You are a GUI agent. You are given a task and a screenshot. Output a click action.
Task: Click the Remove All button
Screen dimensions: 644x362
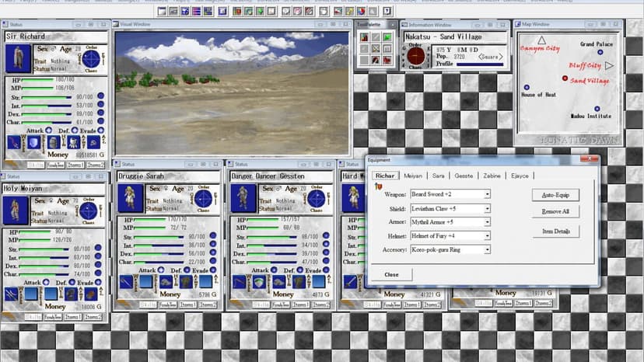point(555,211)
